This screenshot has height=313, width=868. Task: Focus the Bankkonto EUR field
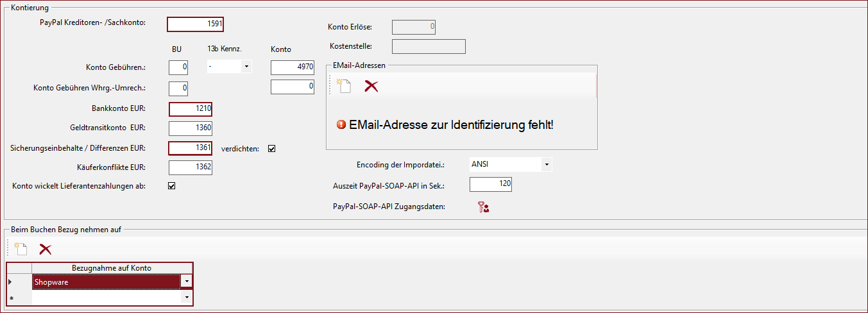tap(190, 109)
